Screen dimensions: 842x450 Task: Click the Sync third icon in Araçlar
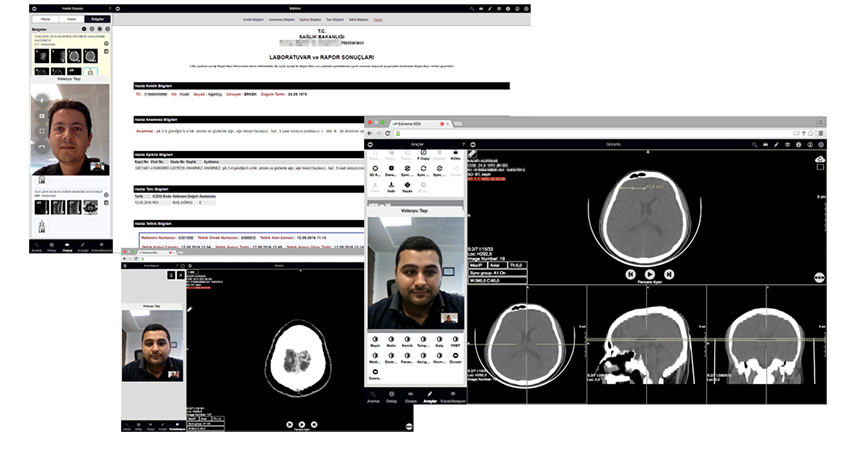(439, 171)
